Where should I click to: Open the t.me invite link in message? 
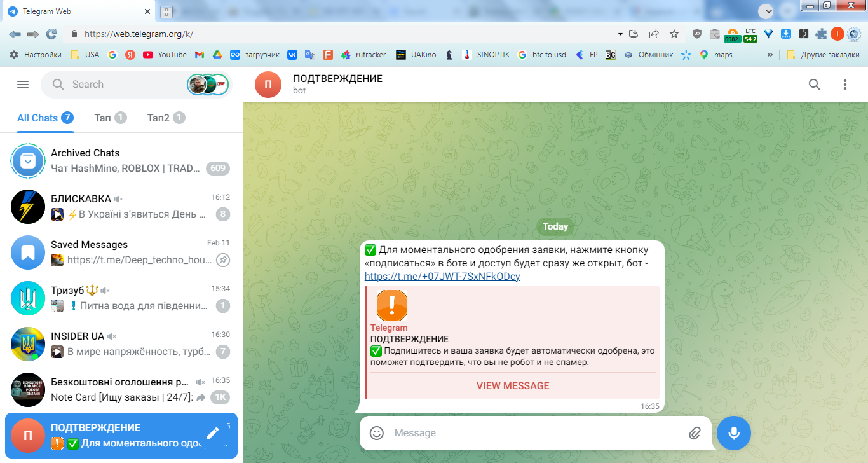coord(442,276)
